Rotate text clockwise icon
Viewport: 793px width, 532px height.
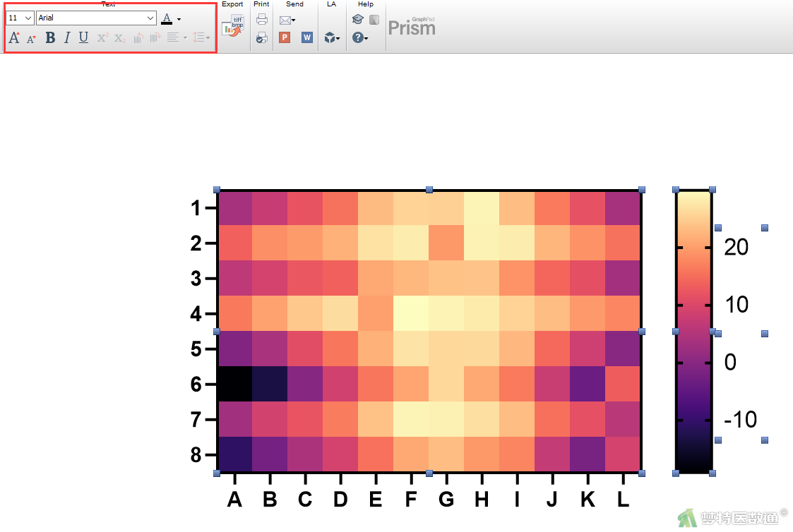coord(155,38)
